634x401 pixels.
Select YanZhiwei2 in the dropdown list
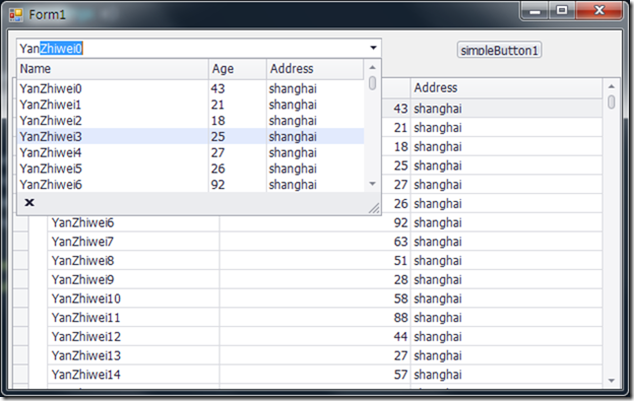pyautogui.click(x=190, y=120)
